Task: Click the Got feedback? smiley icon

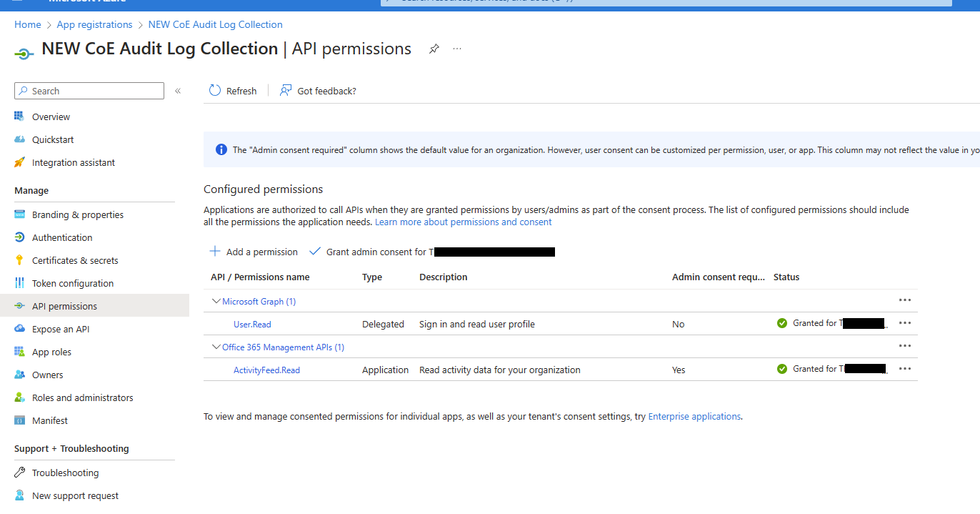Action: coord(285,90)
